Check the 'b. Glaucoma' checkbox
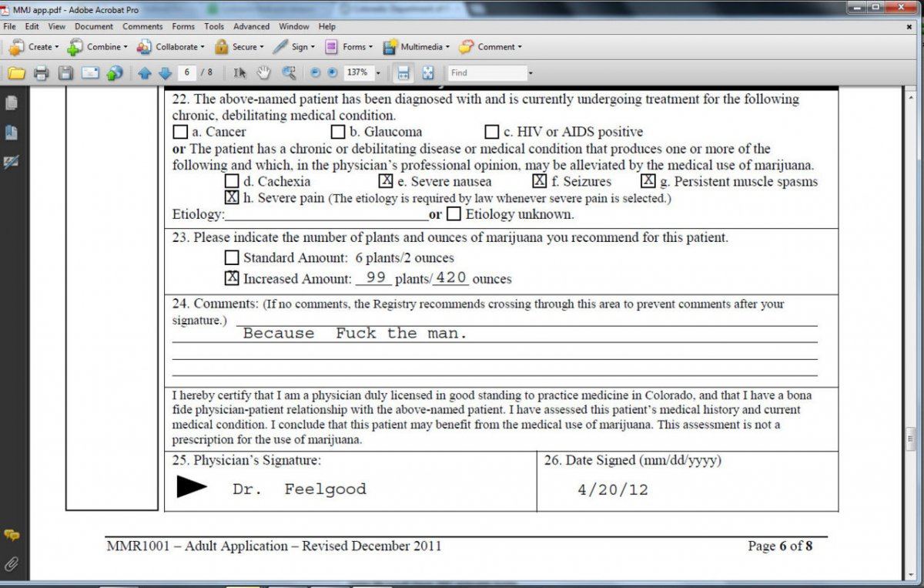The image size is (924, 588). [x=337, y=132]
